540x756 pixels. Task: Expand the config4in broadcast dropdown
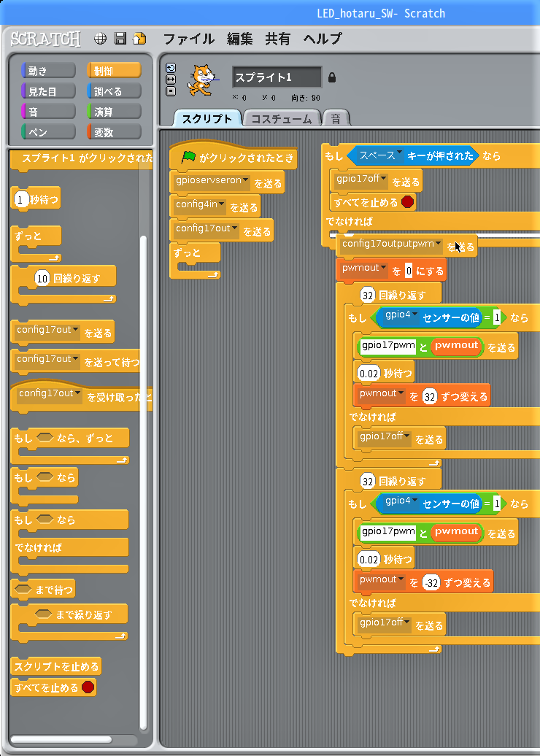222,204
